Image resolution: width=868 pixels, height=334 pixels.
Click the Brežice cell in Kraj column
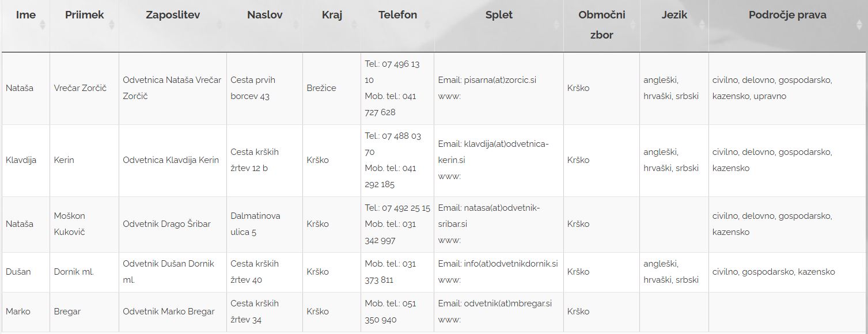pyautogui.click(x=321, y=88)
